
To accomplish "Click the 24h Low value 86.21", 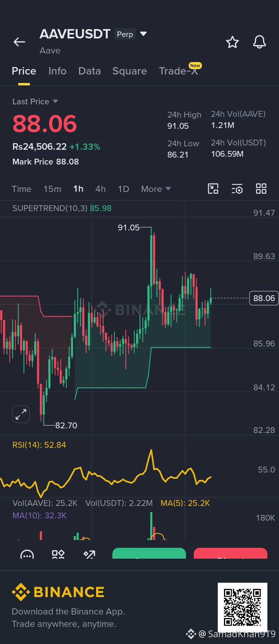I will [178, 155].
